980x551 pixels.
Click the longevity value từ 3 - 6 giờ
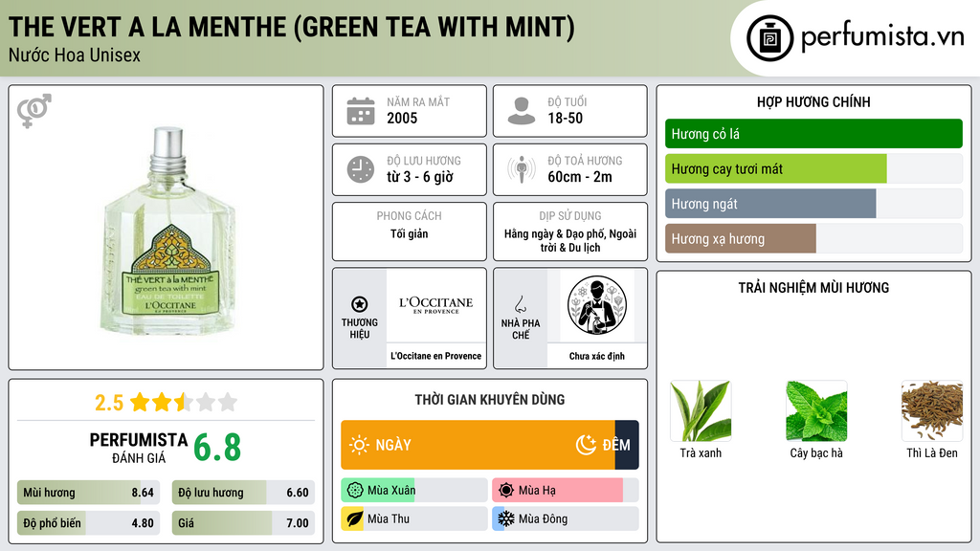[420, 177]
